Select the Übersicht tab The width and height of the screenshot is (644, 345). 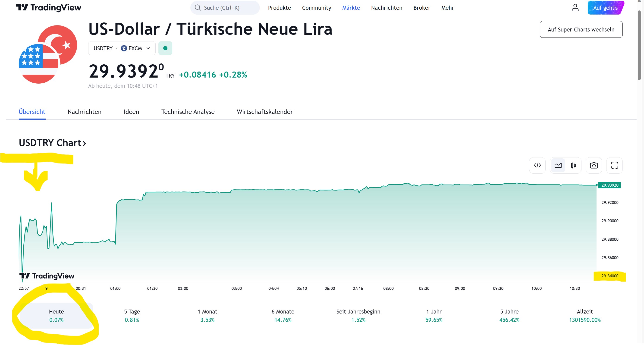(x=32, y=112)
